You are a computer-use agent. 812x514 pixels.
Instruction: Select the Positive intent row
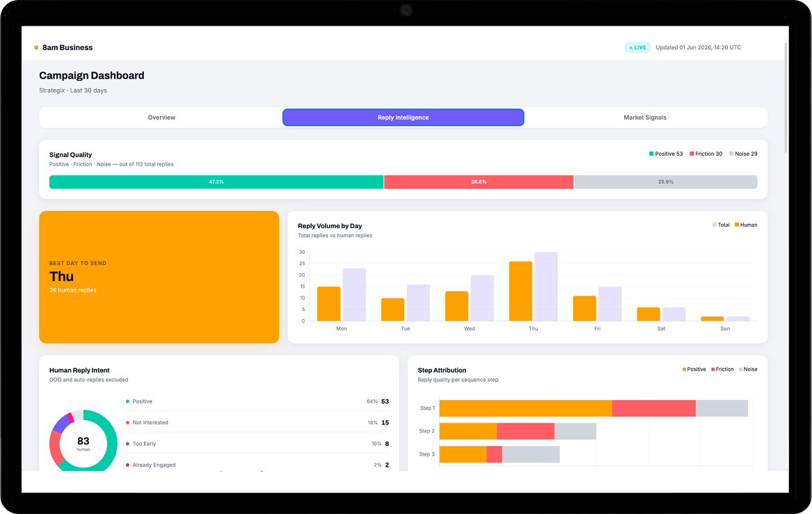point(257,401)
